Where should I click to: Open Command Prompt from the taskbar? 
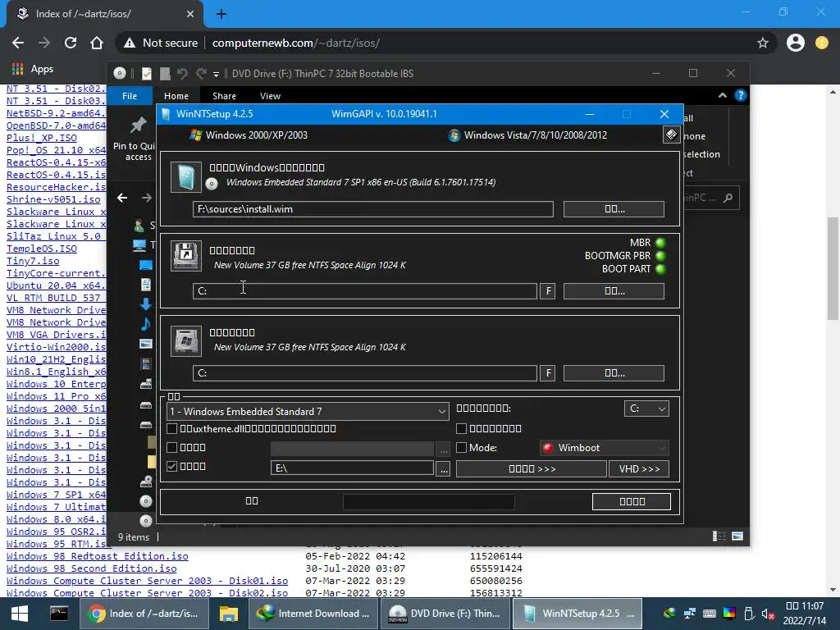(x=59, y=613)
